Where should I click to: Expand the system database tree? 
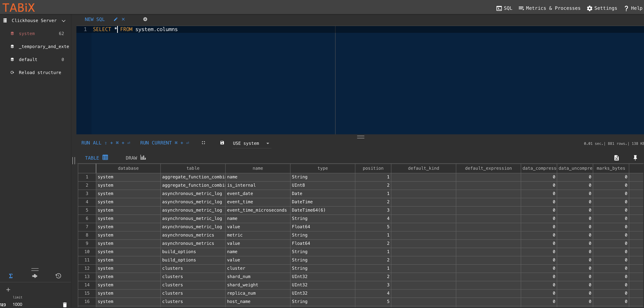(x=27, y=34)
